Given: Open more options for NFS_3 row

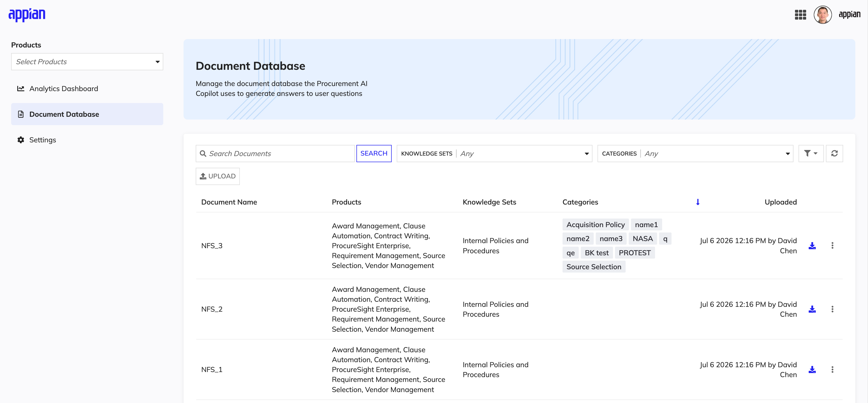Looking at the screenshot, I should [832, 245].
